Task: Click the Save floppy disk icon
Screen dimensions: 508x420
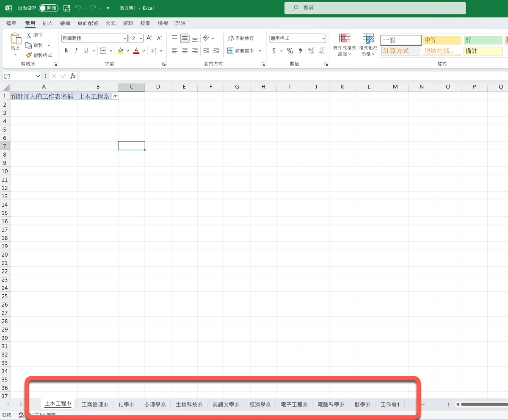Action: point(66,8)
